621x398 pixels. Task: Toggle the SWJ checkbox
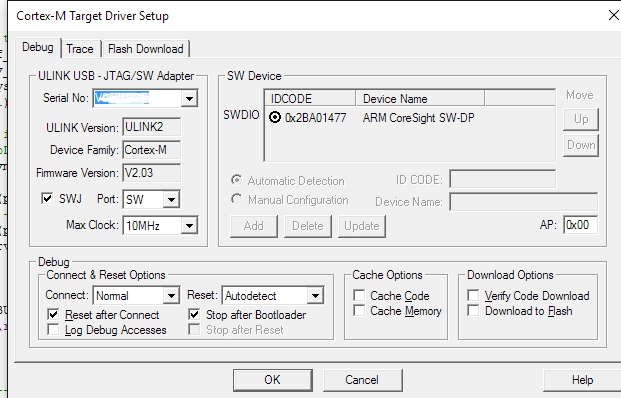[x=47, y=198]
